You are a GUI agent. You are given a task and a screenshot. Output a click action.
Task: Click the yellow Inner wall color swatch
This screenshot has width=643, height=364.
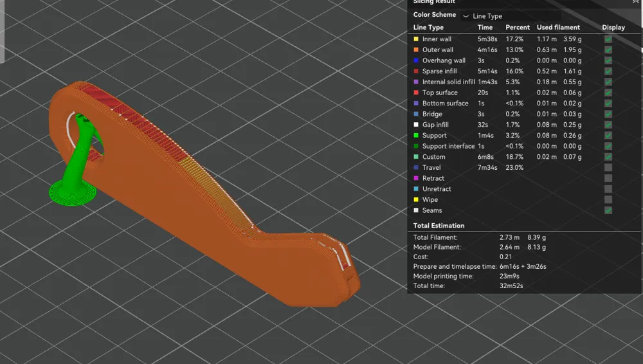(416, 39)
